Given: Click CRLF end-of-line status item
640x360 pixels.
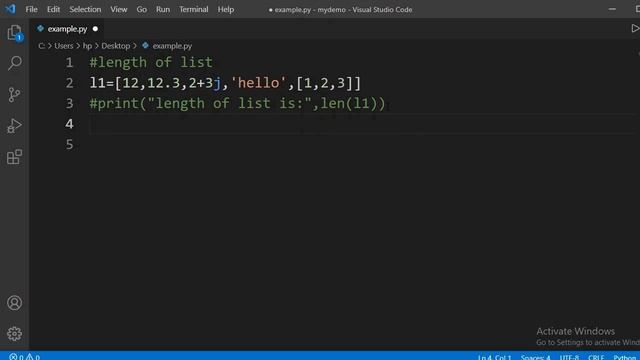Looking at the screenshot, I should pos(596,357).
